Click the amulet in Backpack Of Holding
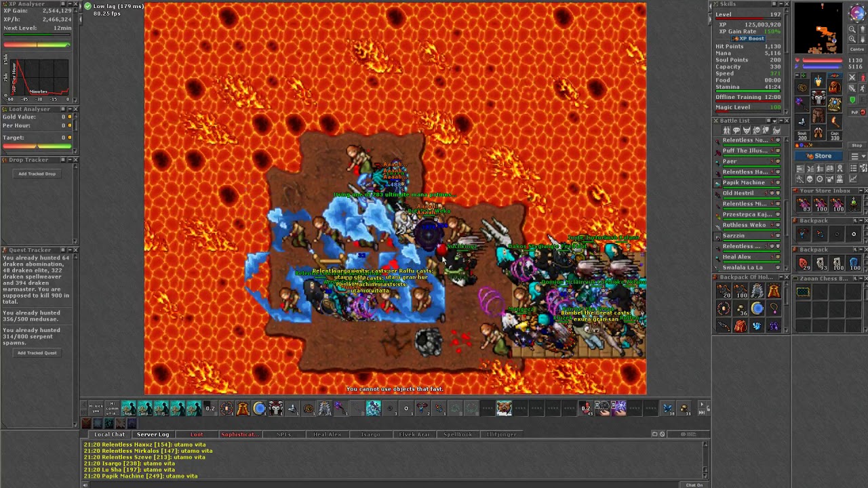 (774, 309)
